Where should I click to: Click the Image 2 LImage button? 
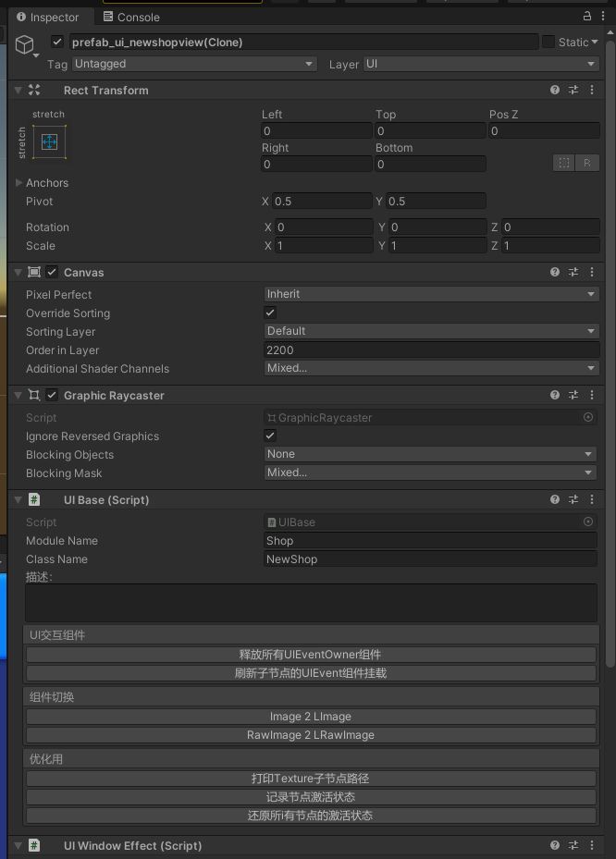[311, 717]
